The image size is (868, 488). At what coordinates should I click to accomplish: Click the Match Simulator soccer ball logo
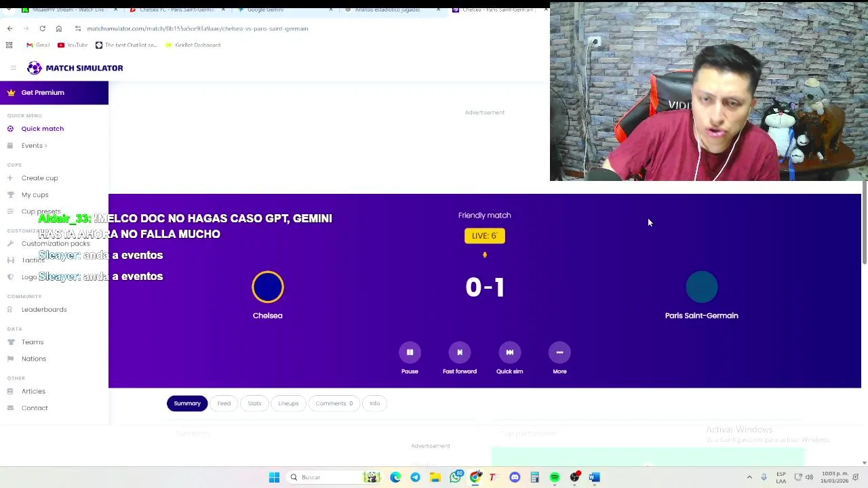pyautogui.click(x=35, y=68)
